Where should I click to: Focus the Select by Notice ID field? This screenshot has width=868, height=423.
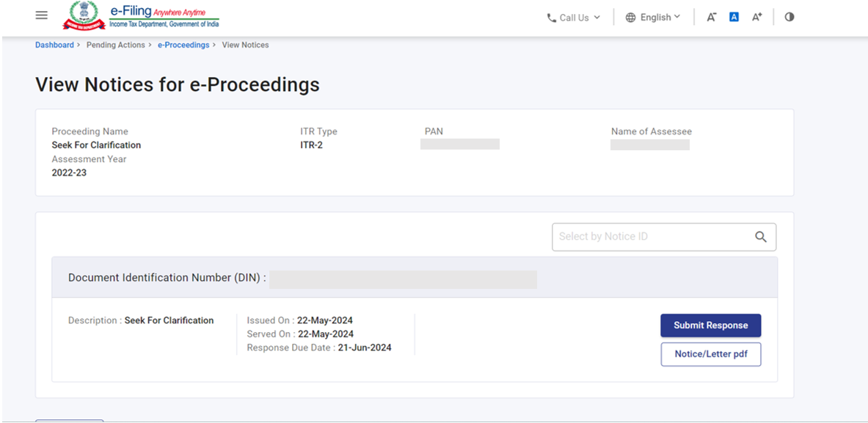pos(649,237)
